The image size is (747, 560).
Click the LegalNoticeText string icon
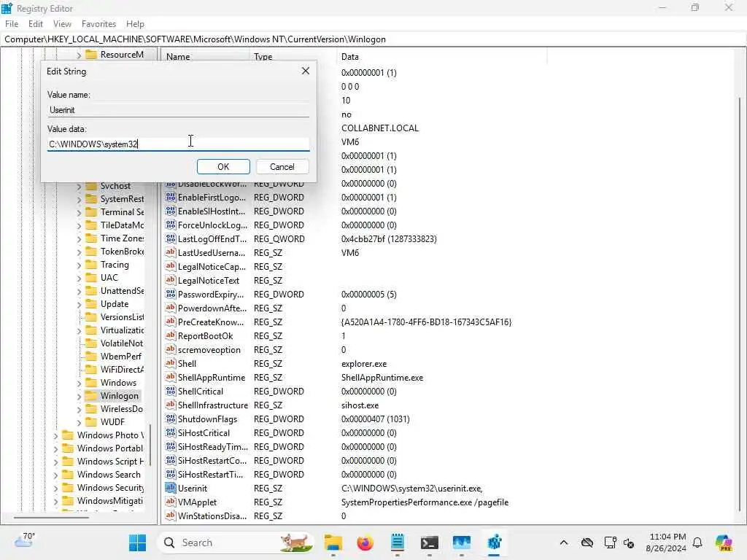point(171,279)
